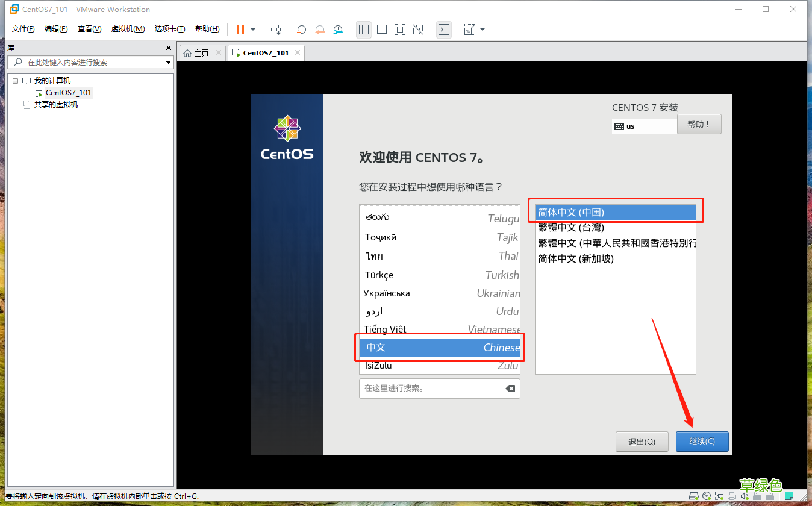Screen dimensions: 812x506
Task: Open the display stretch options dropdown
Action: [x=479, y=29]
